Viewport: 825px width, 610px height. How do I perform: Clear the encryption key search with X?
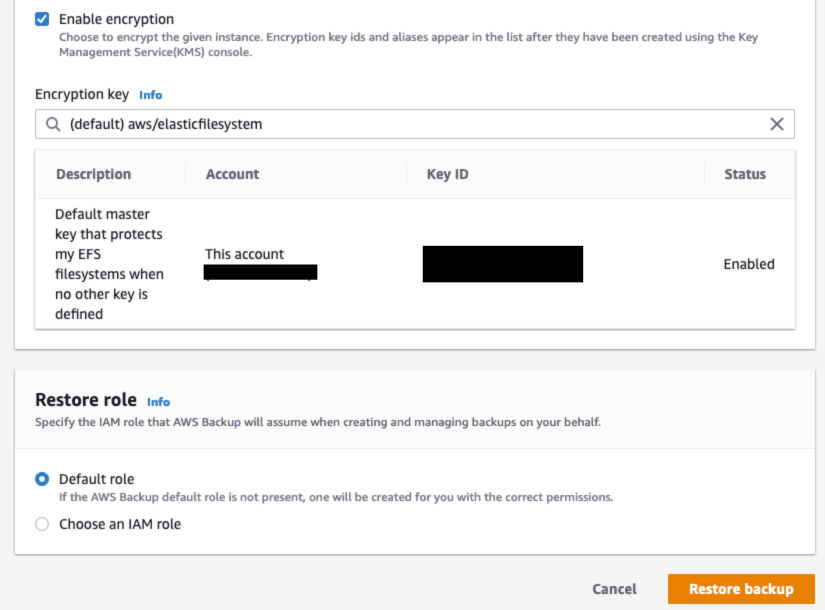777,124
